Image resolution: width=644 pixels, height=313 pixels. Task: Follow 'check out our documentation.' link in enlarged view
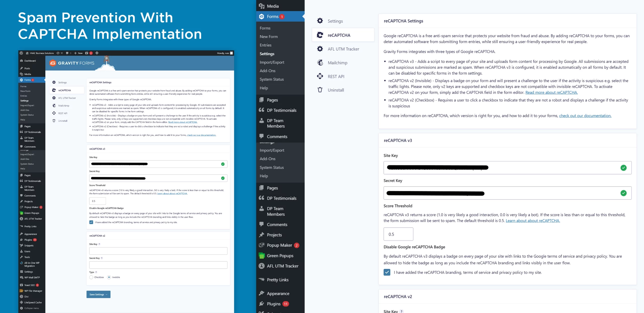click(585, 116)
